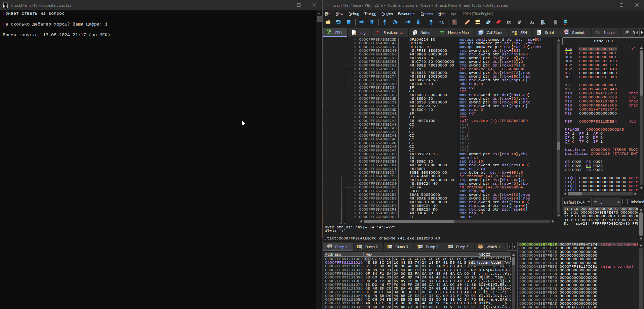Select RIP register value 00007FF8911CDBE4

[x=598, y=122]
